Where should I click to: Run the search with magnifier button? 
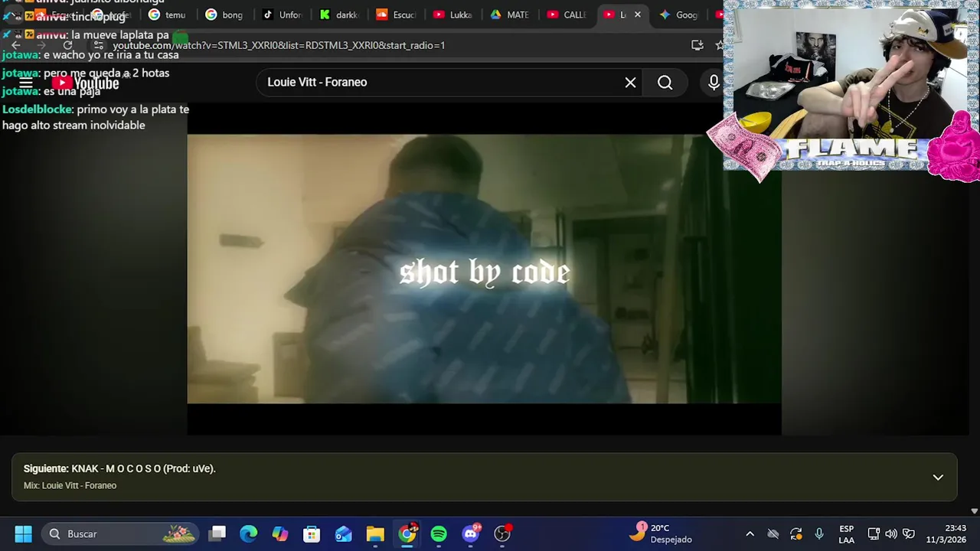[665, 82]
